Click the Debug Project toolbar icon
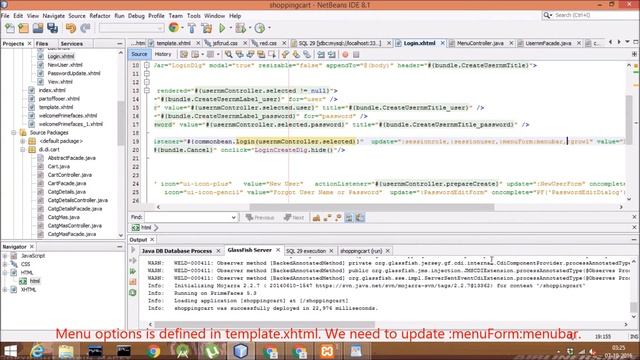This screenshot has height=360, width=640. tap(240, 28)
